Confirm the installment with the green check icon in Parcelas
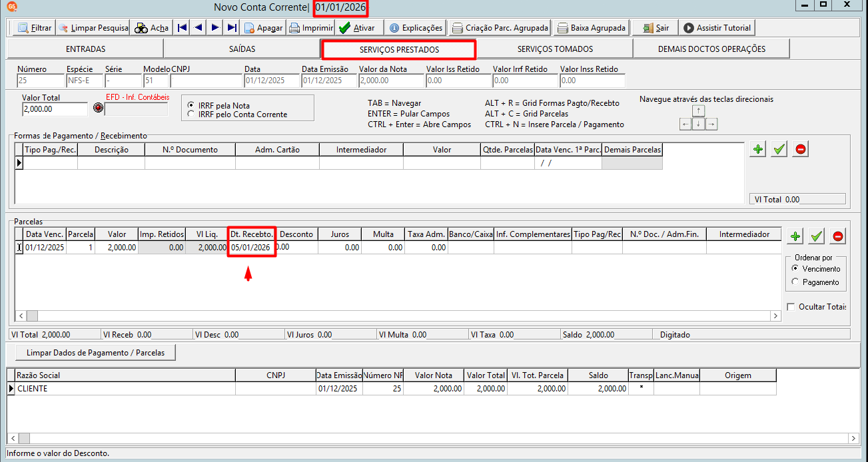 [x=817, y=236]
